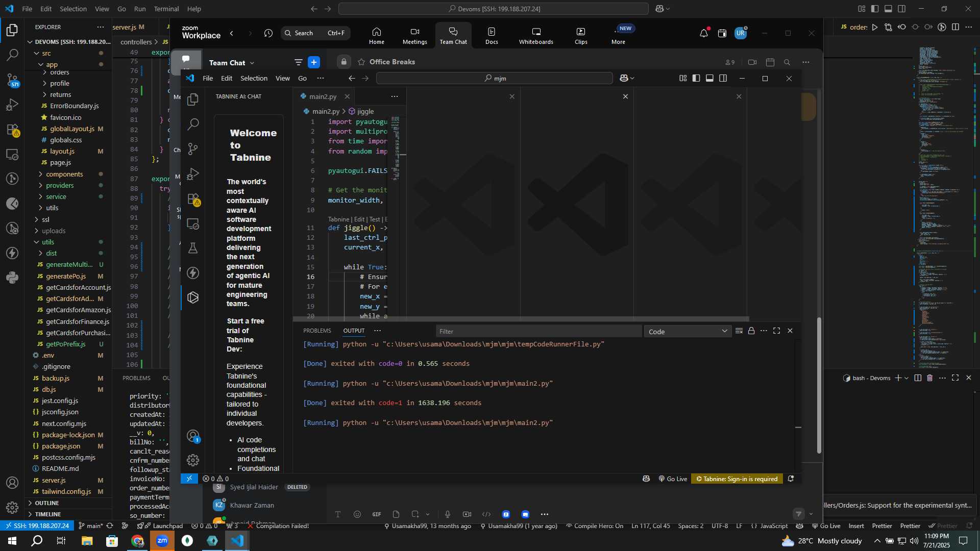The image size is (980, 551).
Task: Open Source Control with 571 badge
Action: point(12,80)
